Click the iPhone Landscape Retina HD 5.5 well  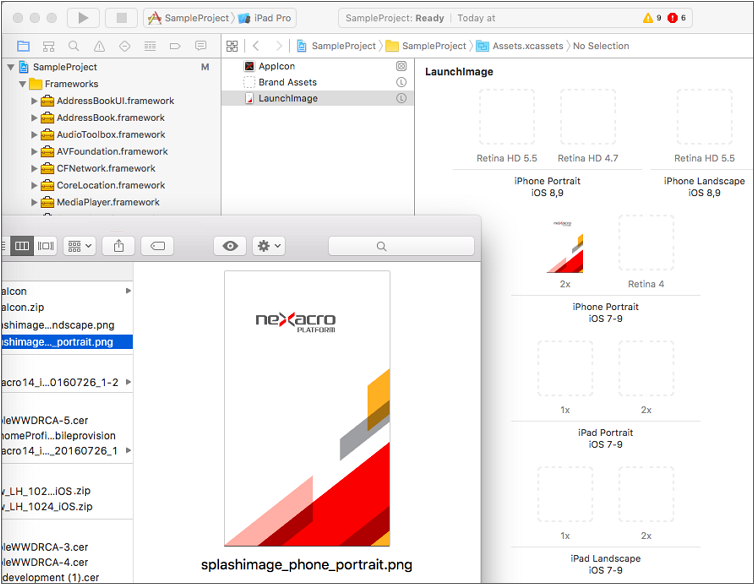click(704, 117)
